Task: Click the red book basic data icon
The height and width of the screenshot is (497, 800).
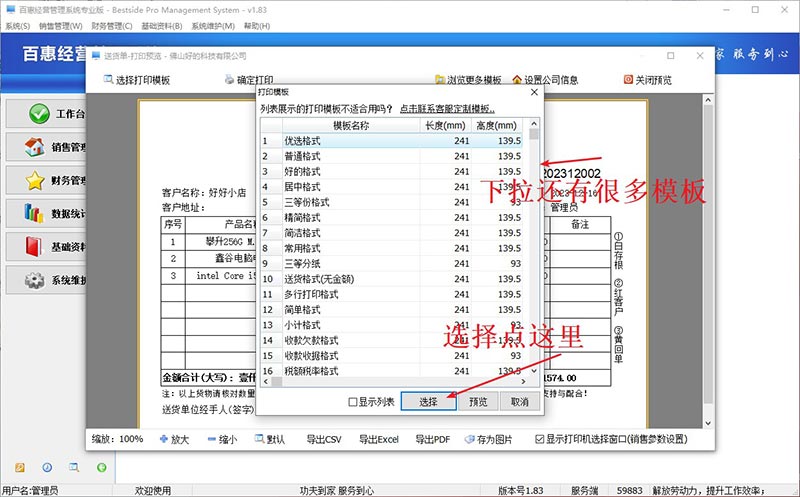Action: [x=34, y=246]
